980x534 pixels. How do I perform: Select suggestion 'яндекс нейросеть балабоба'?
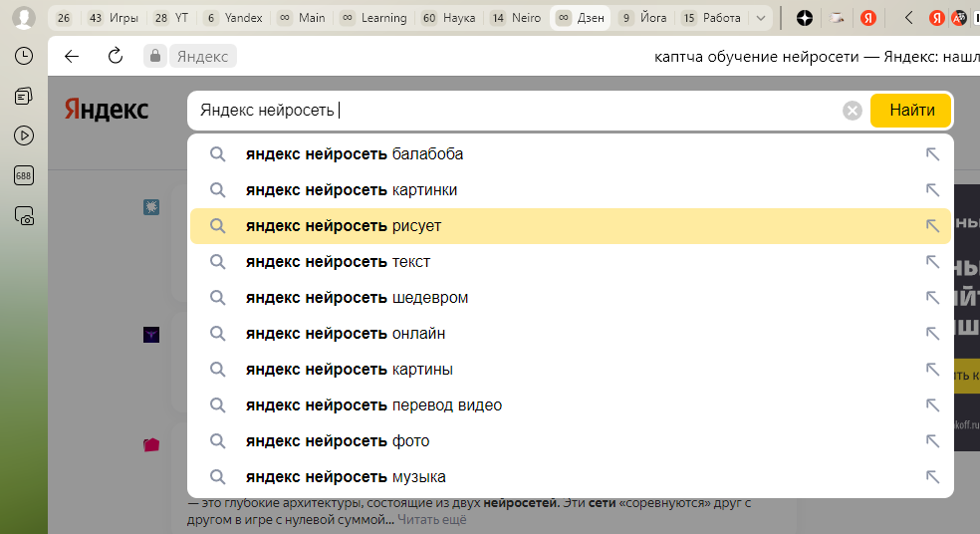coord(570,153)
